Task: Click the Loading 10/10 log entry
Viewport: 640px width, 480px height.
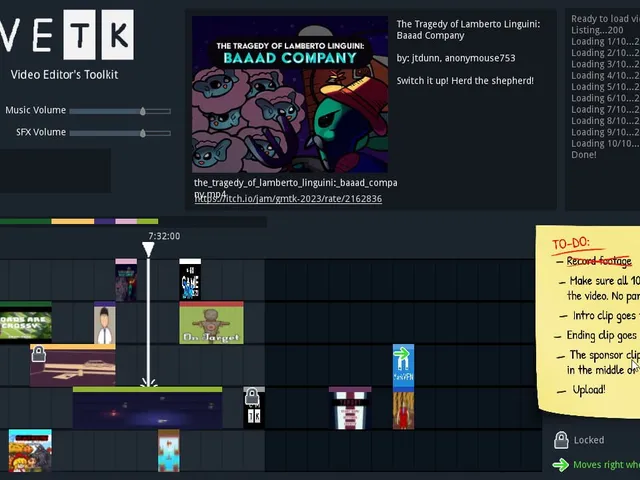Action: [605, 143]
